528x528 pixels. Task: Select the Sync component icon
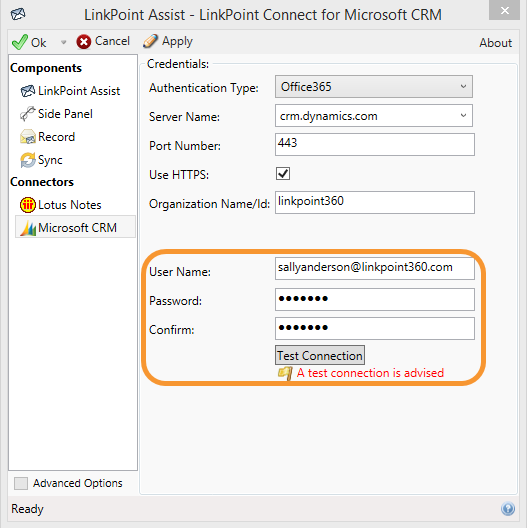click(28, 160)
